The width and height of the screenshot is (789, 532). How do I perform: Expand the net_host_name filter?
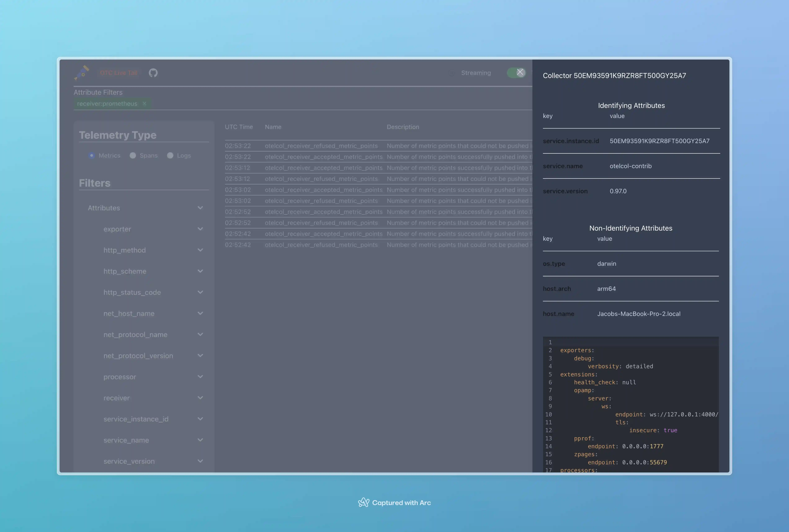[x=201, y=313]
